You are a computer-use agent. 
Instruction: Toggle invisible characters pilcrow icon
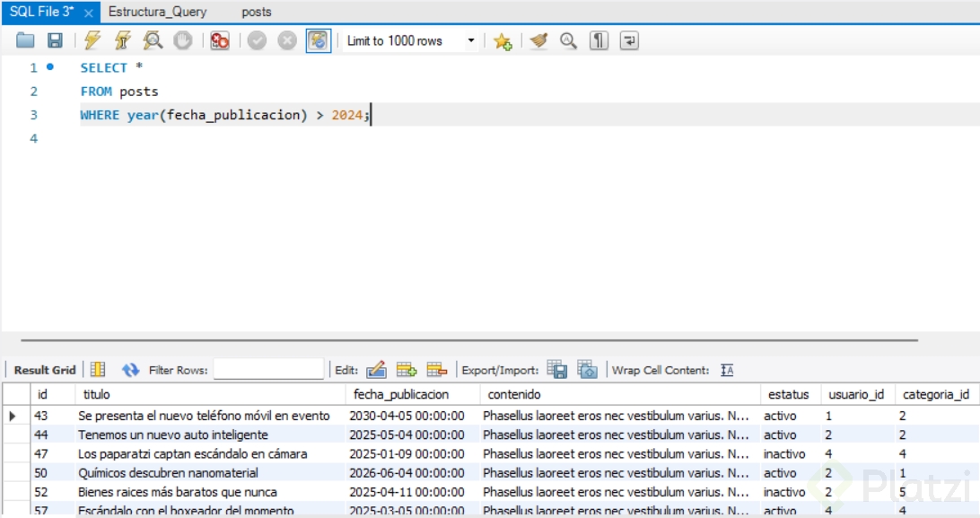pyautogui.click(x=599, y=40)
